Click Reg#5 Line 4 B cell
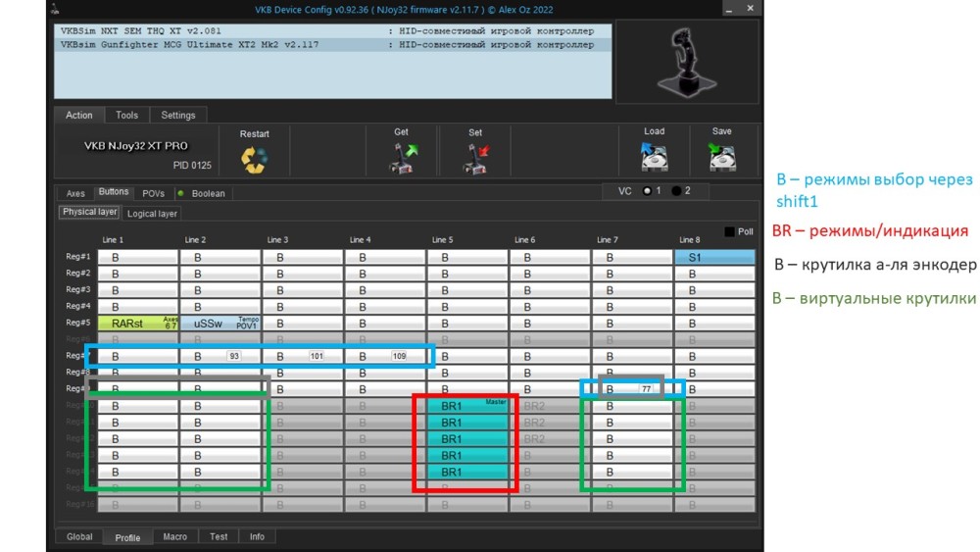 [385, 324]
